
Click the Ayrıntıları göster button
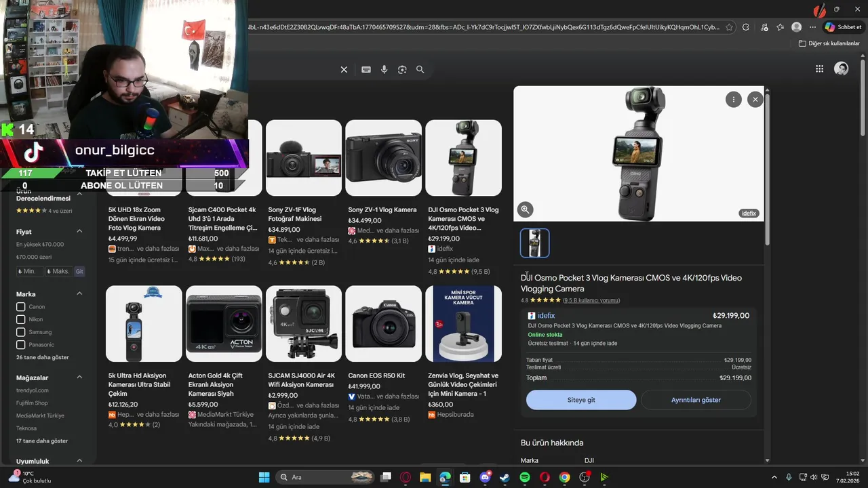(x=696, y=400)
